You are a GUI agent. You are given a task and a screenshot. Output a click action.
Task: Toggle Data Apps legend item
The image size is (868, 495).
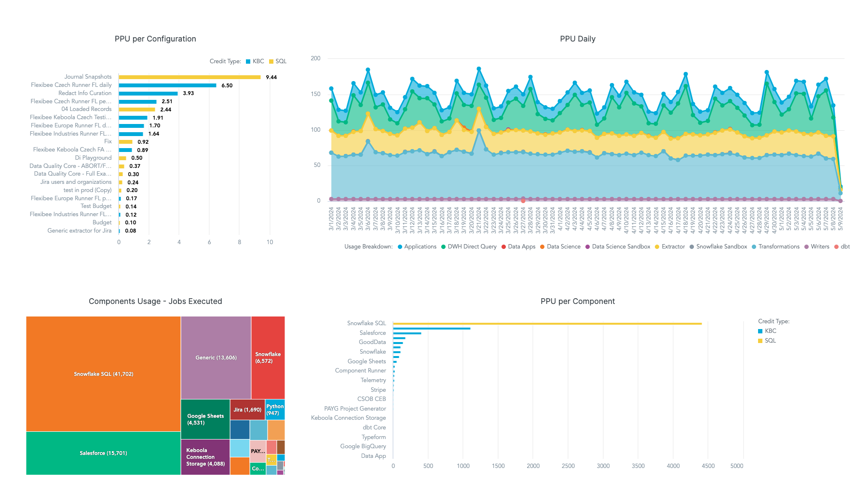518,247
